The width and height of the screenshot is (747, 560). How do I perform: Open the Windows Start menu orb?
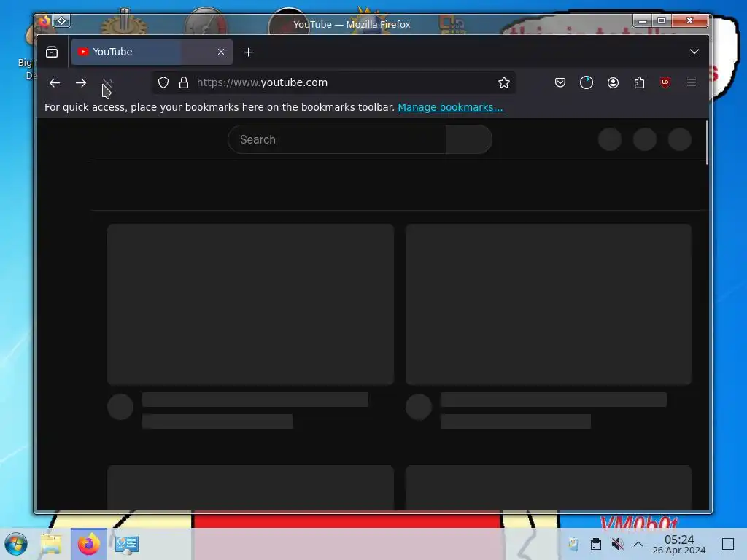pos(16,544)
